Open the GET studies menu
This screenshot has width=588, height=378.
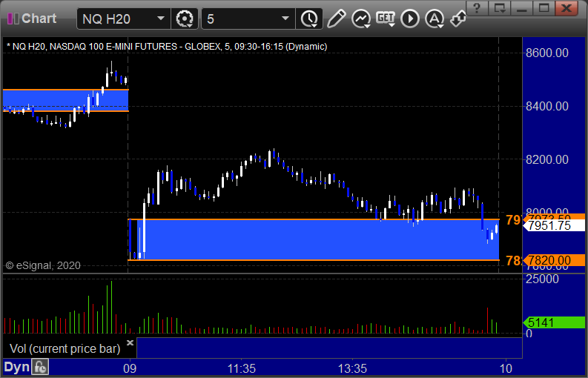point(386,19)
